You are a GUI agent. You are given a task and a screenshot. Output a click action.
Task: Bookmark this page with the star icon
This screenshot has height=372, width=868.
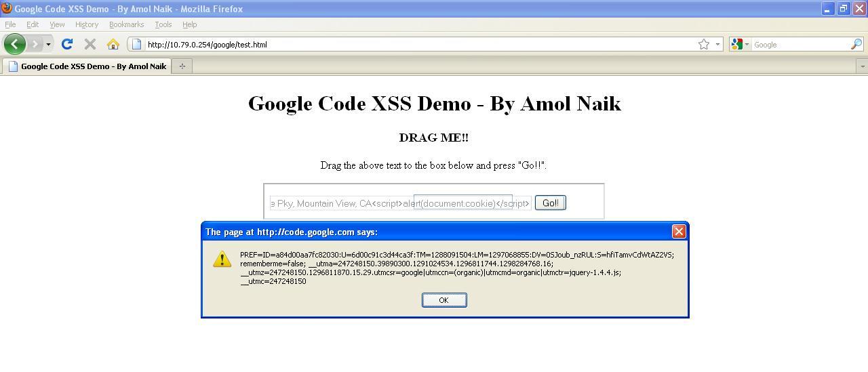click(704, 44)
